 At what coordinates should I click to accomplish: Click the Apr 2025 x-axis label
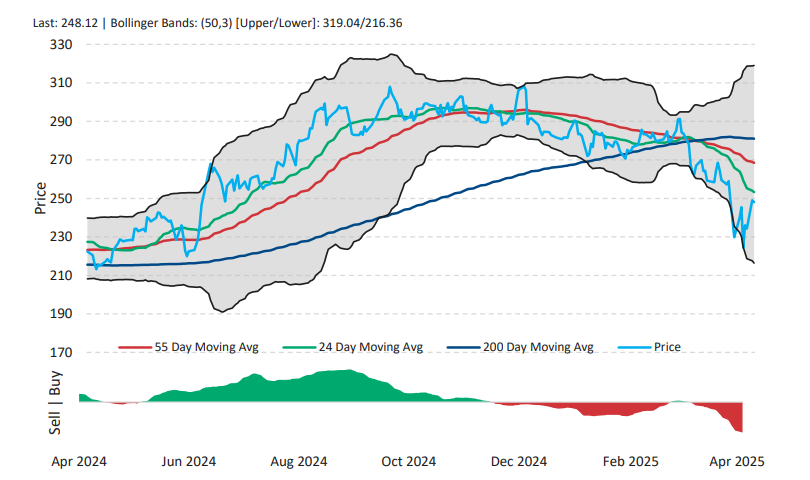[737, 461]
